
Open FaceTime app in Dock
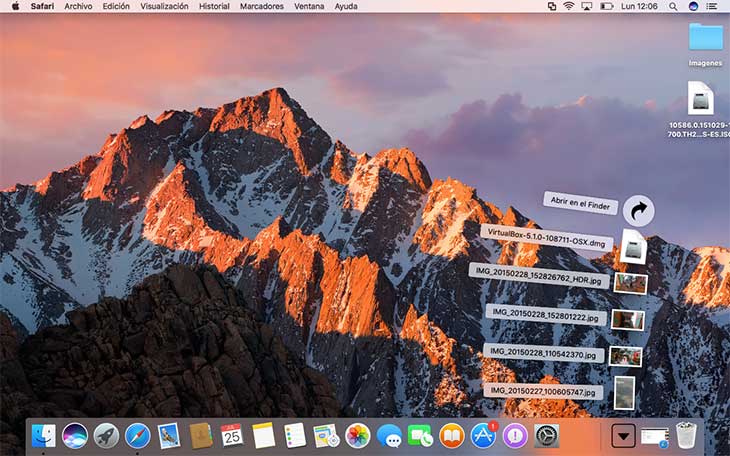pyautogui.click(x=420, y=436)
